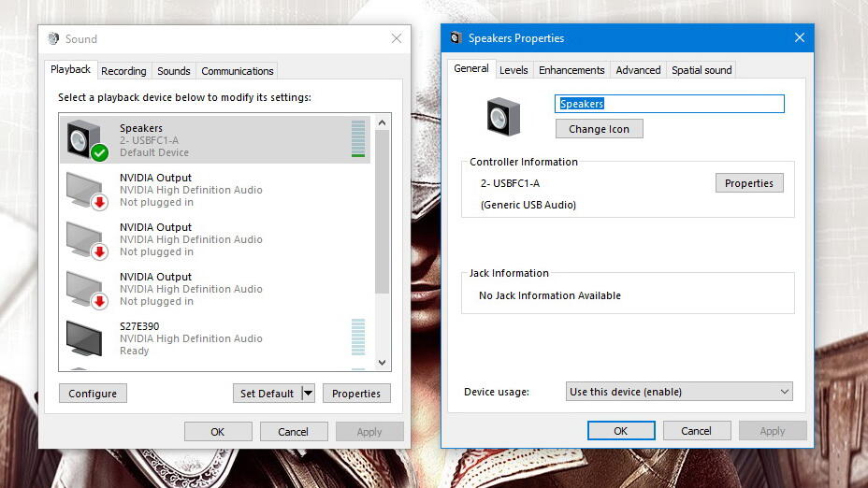Open the Spatial sound tab
Viewport: 868px width, 488px height.
[702, 70]
